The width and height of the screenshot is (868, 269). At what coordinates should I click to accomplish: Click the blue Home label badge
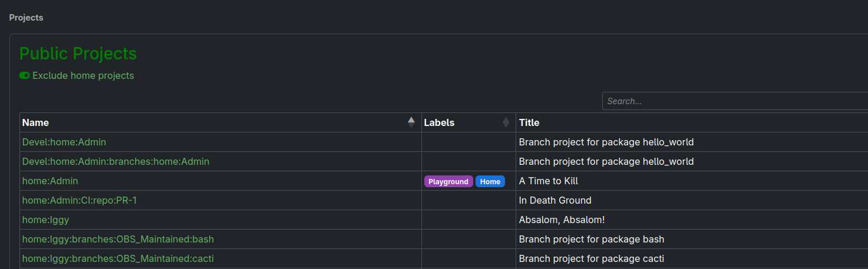490,181
